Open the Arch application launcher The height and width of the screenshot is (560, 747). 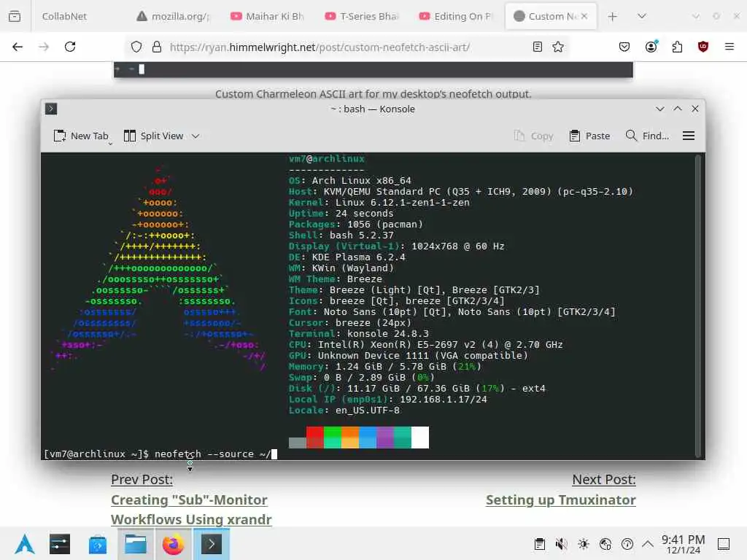click(25, 544)
